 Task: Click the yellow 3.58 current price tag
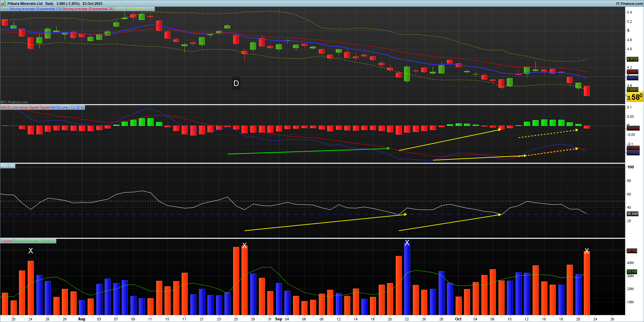point(634,97)
